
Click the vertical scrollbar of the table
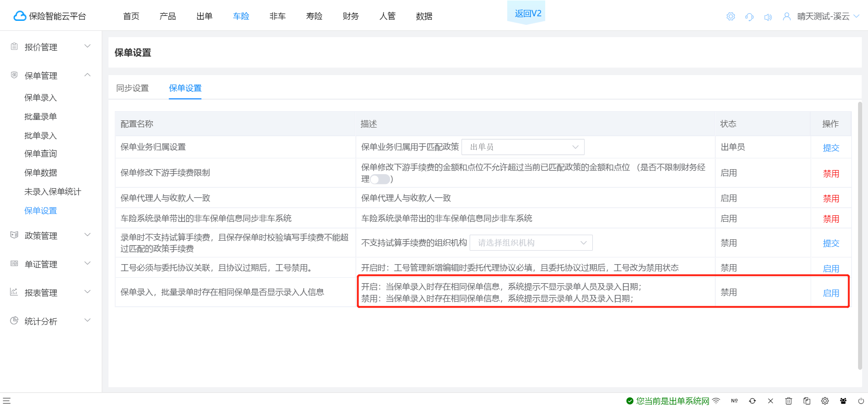860,235
